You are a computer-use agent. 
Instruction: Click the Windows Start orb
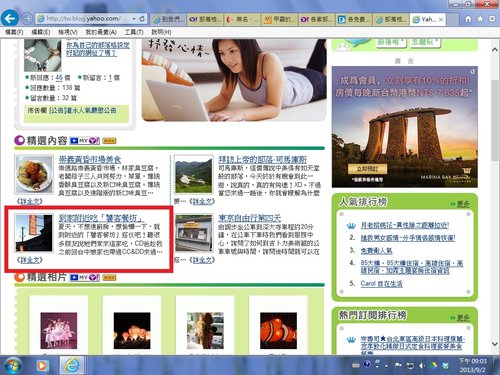point(13,365)
